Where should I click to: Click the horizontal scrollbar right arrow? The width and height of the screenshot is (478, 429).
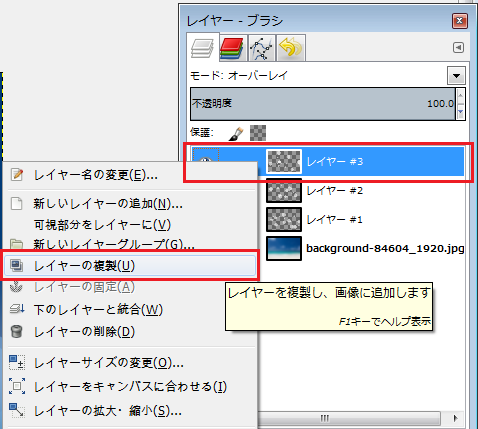pos(455,418)
